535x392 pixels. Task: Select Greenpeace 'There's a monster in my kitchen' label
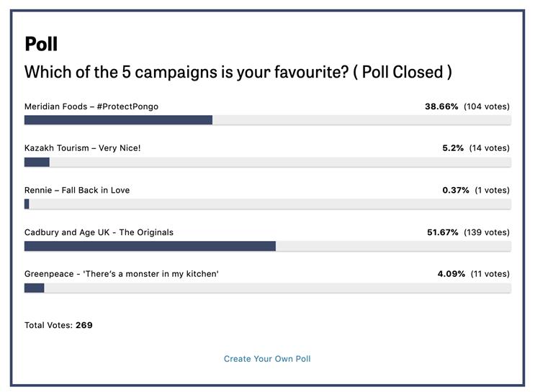[122, 274]
